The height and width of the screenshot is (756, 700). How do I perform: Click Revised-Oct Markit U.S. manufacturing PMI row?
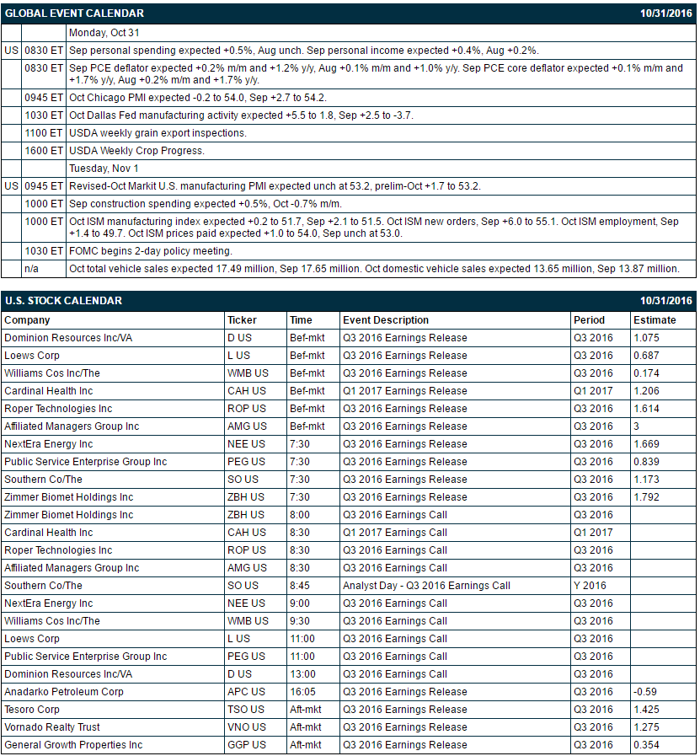click(x=275, y=186)
